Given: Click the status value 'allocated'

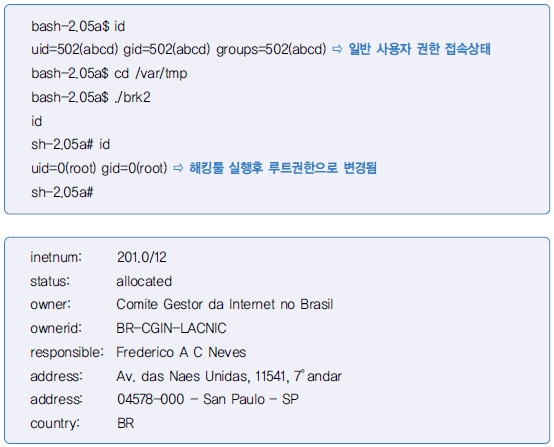Looking at the screenshot, I should (144, 281).
